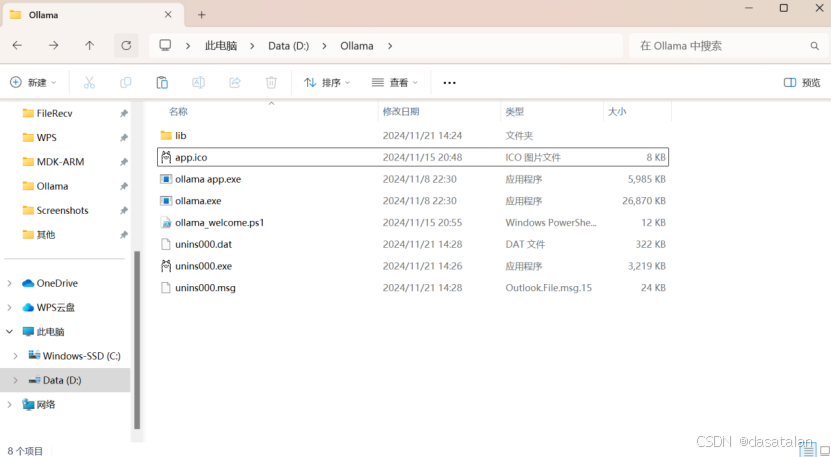Open the 查看 (View) dropdown
The image size is (831, 457).
click(395, 82)
